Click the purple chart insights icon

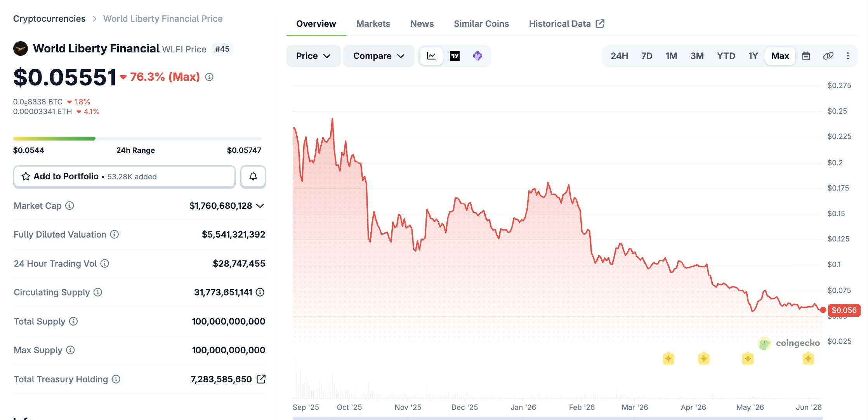click(477, 56)
